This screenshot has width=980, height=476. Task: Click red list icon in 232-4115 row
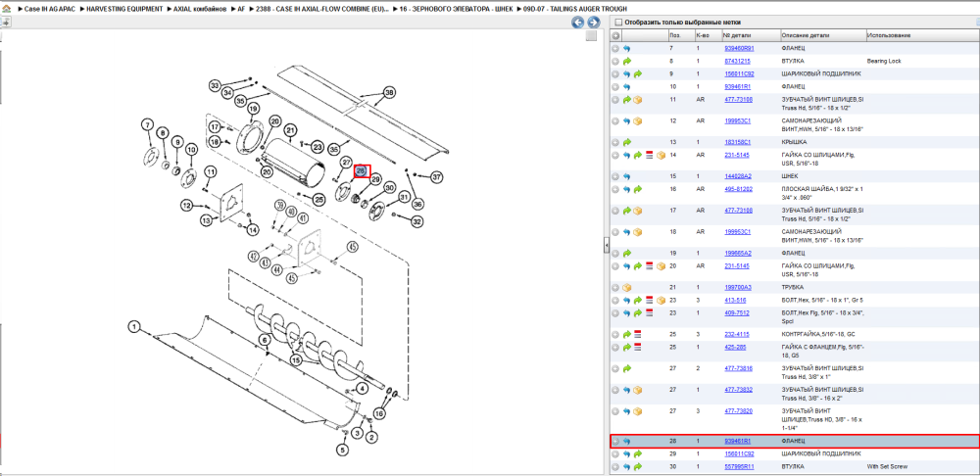coord(638,334)
